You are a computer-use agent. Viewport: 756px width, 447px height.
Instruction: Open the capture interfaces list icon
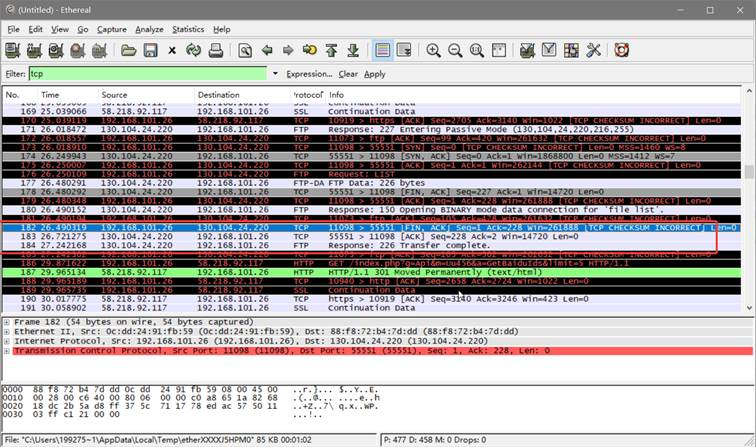[13, 50]
